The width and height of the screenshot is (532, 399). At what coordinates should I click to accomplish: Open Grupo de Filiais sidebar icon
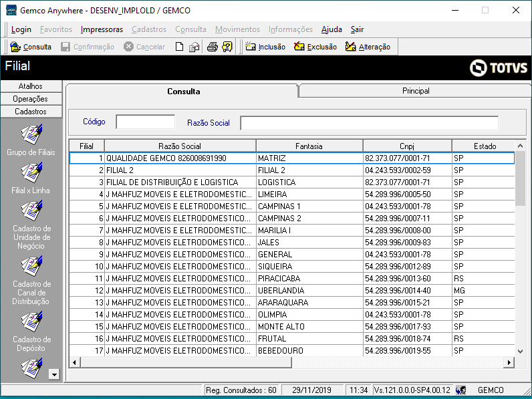pyautogui.click(x=31, y=135)
